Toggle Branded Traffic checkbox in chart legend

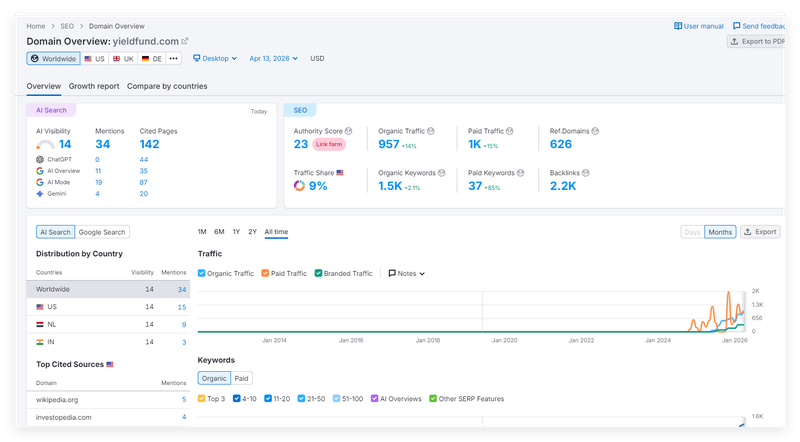click(318, 274)
